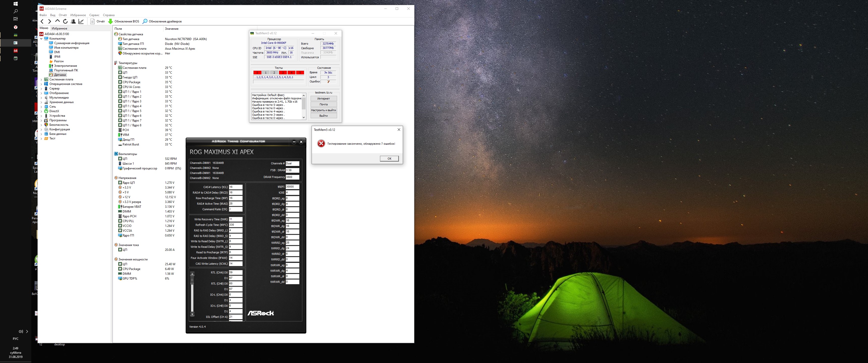Click the Forward navigation arrow icon
Image resolution: width=868 pixels, height=363 pixels.
pyautogui.click(x=49, y=21)
